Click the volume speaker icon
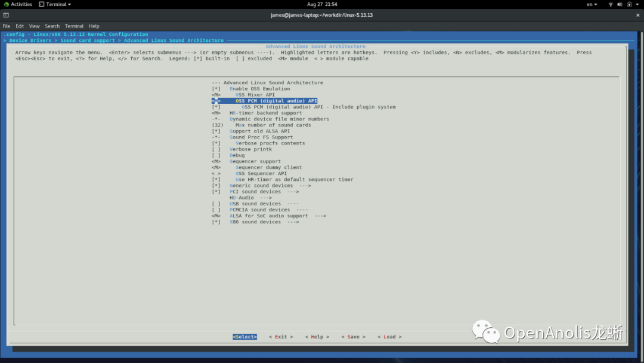 (620, 4)
